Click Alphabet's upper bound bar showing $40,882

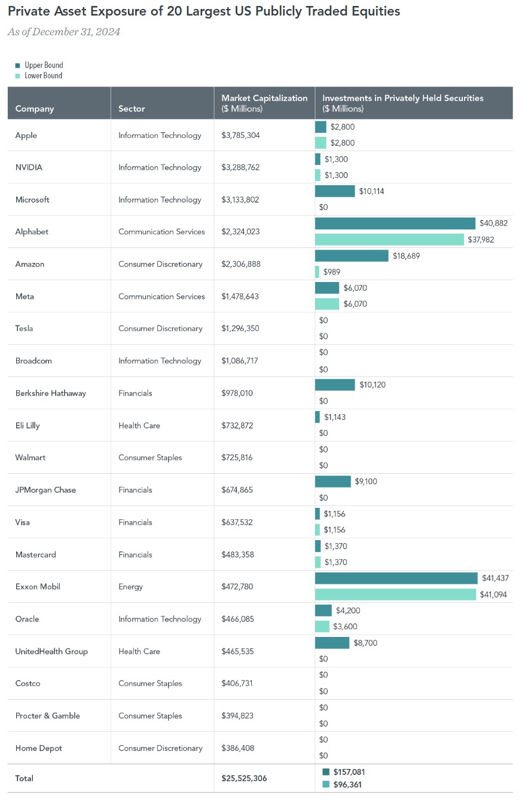[395, 223]
